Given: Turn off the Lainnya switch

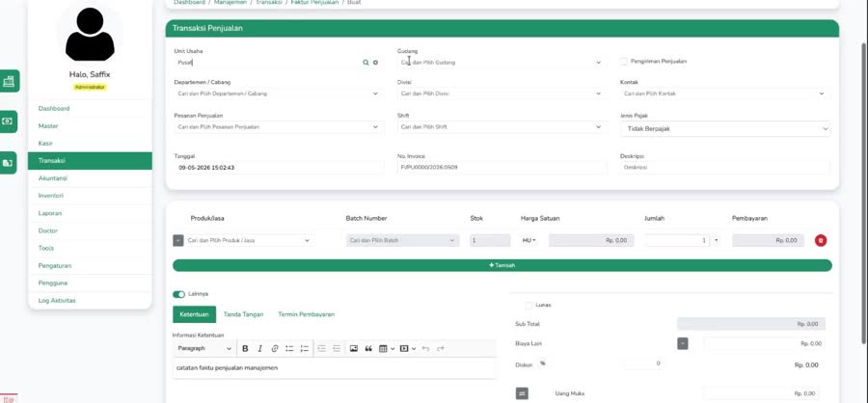Looking at the screenshot, I should tap(178, 294).
